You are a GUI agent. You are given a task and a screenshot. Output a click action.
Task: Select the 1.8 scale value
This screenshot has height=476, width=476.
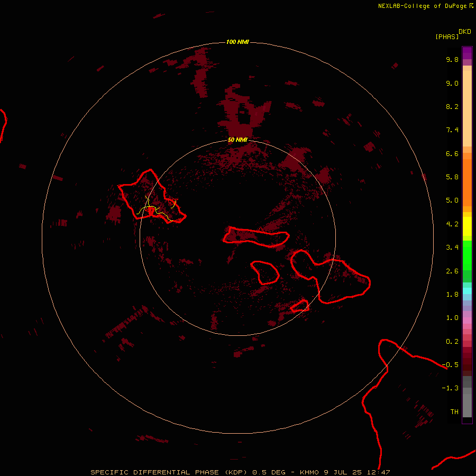pyautogui.click(x=452, y=295)
